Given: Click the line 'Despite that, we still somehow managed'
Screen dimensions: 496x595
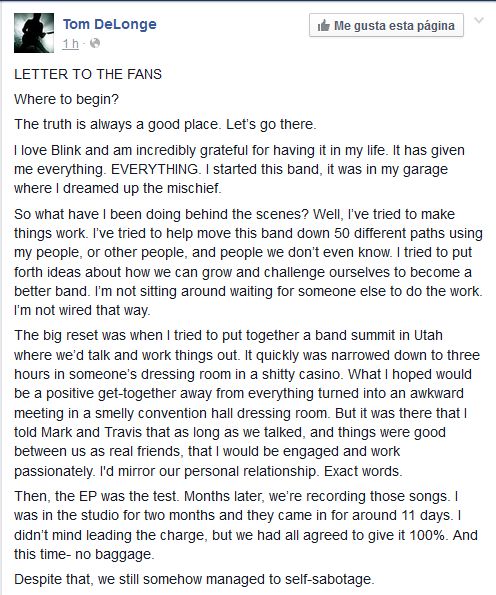Looking at the screenshot, I should (194, 579).
